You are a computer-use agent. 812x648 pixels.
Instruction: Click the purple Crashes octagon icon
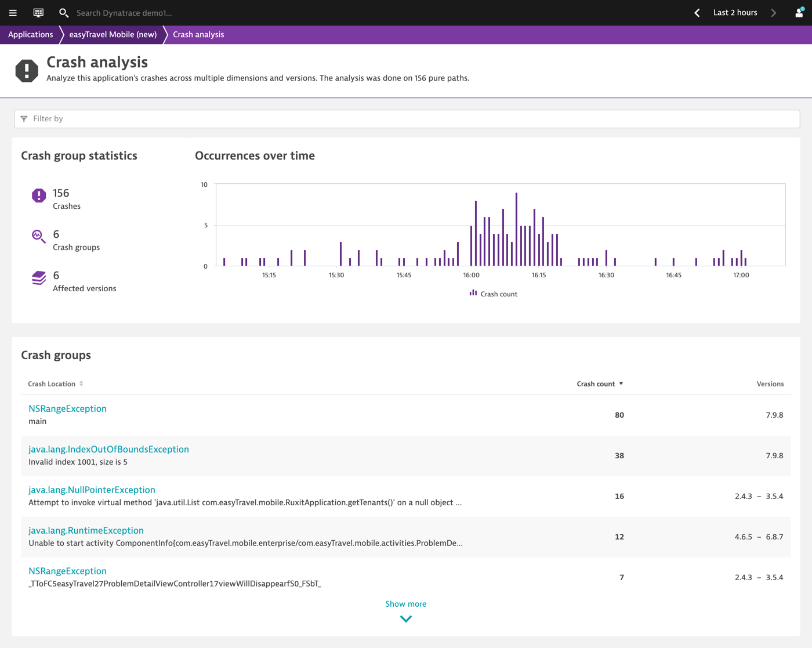pos(39,196)
